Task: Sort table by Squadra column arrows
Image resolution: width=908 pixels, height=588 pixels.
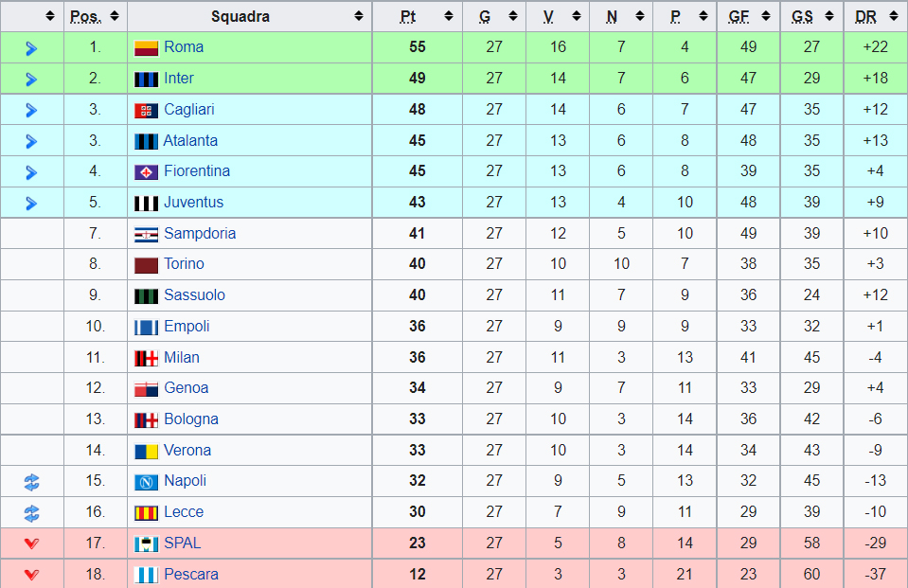Action: pos(359,16)
